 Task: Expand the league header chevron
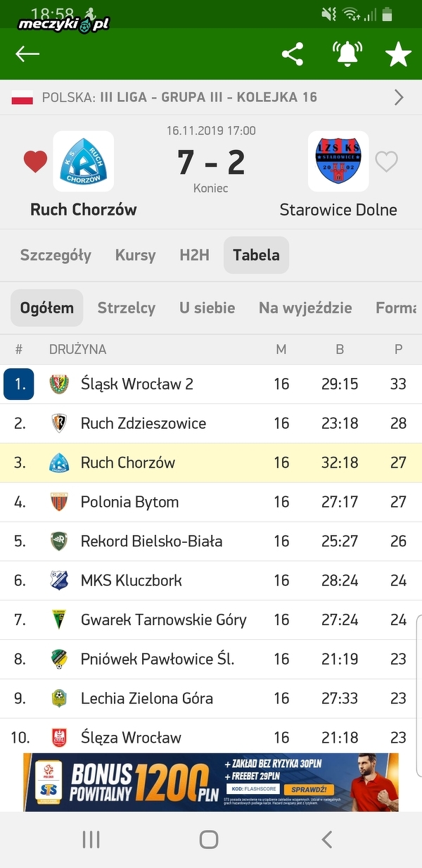(x=399, y=97)
